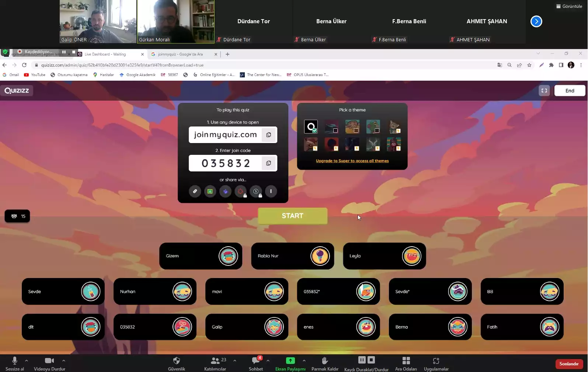Open browser zoom magnifier icon
Image resolution: width=588 pixels, height=372 pixels.
tap(509, 65)
